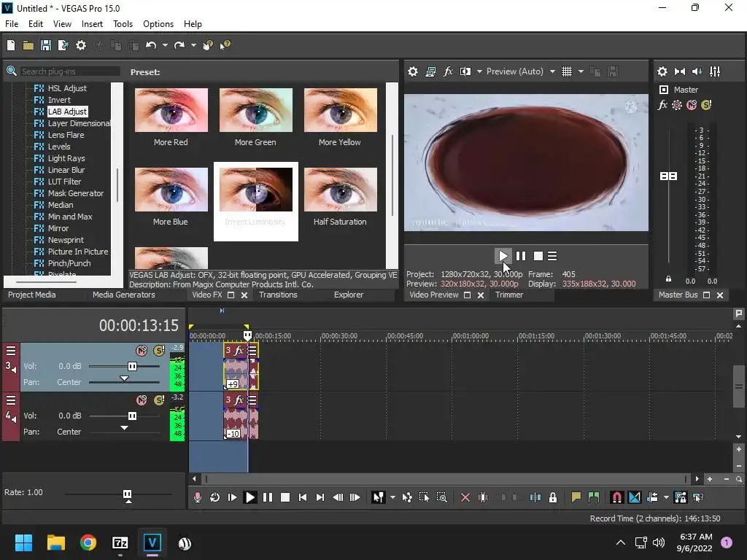Select Invert in the plug-in list

pyautogui.click(x=59, y=100)
